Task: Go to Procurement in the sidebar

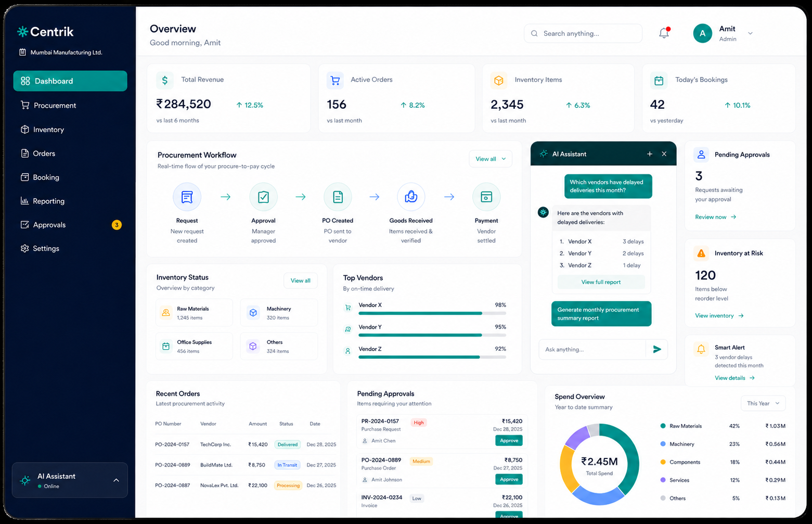Action: tap(70, 105)
